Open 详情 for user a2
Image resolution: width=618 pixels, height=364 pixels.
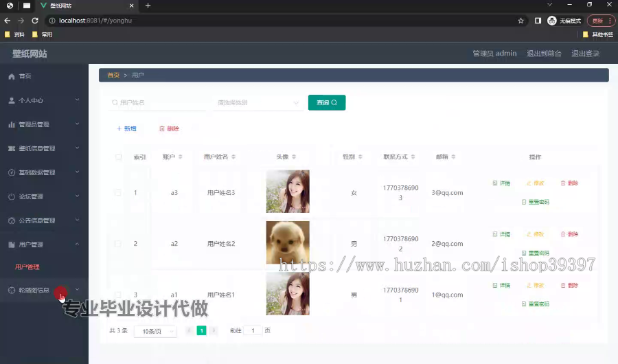[x=501, y=234]
